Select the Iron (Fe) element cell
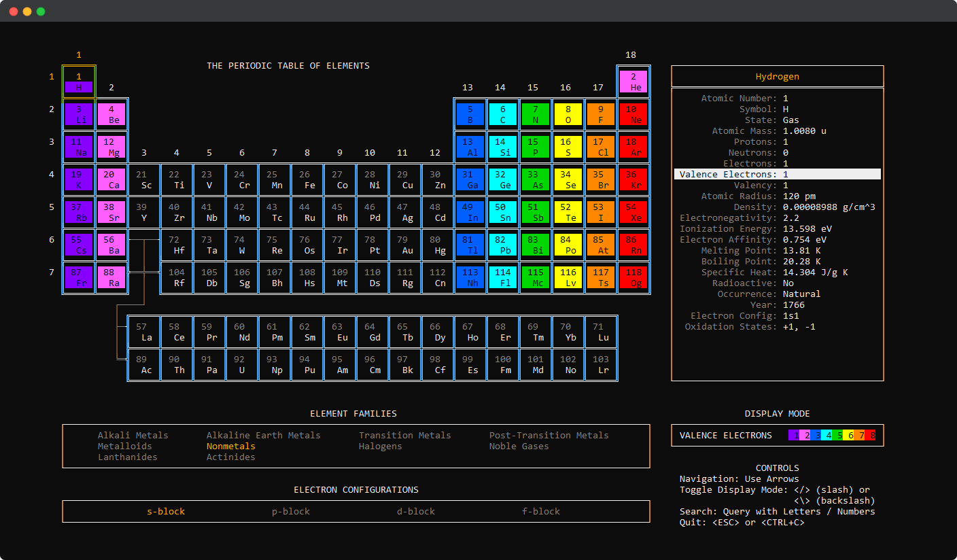The height and width of the screenshot is (560, 957). 307,180
